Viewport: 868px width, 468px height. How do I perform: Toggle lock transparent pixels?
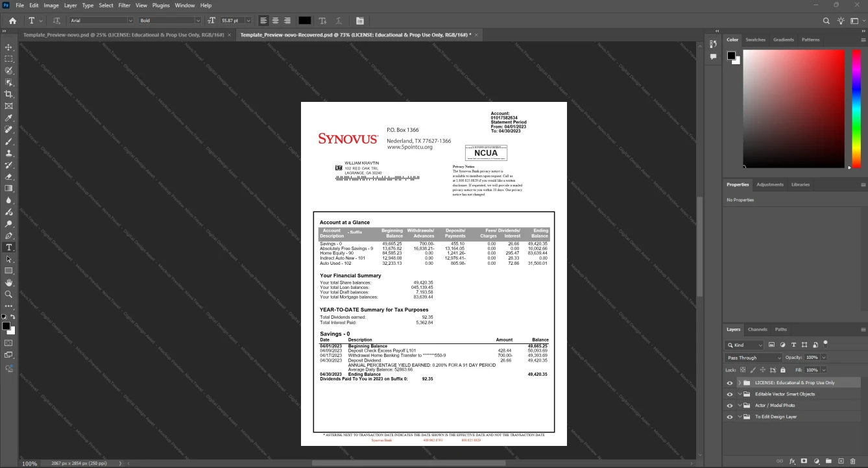pyautogui.click(x=744, y=370)
